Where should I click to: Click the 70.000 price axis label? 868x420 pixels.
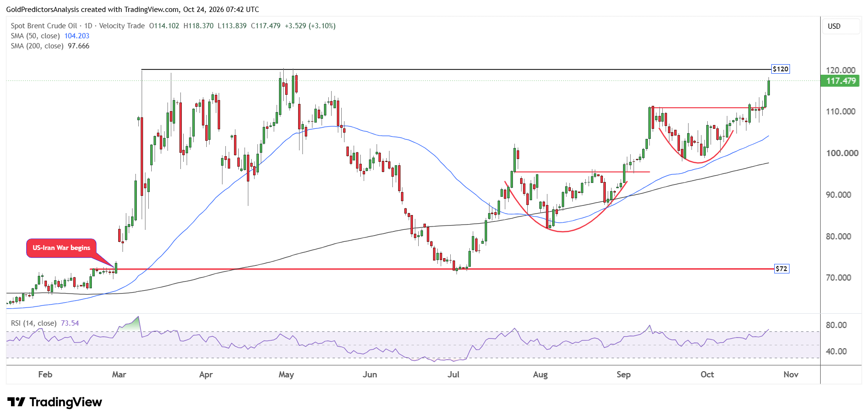click(839, 278)
